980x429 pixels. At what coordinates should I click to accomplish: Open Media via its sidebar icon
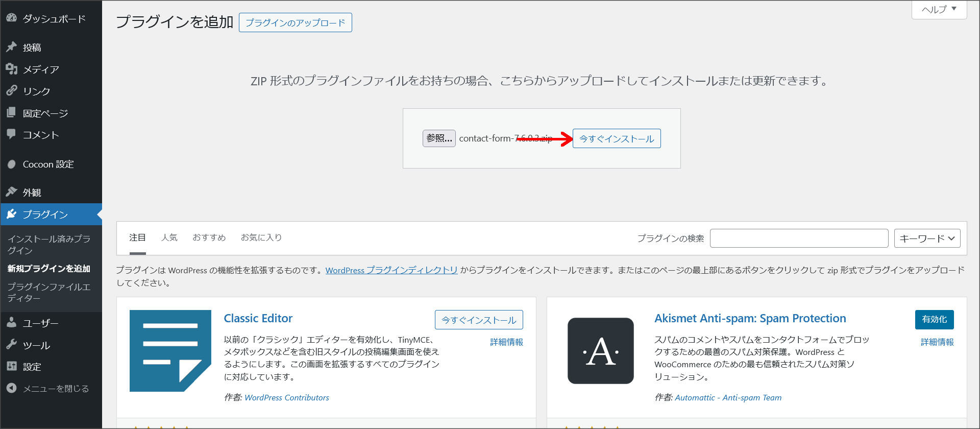(x=11, y=69)
